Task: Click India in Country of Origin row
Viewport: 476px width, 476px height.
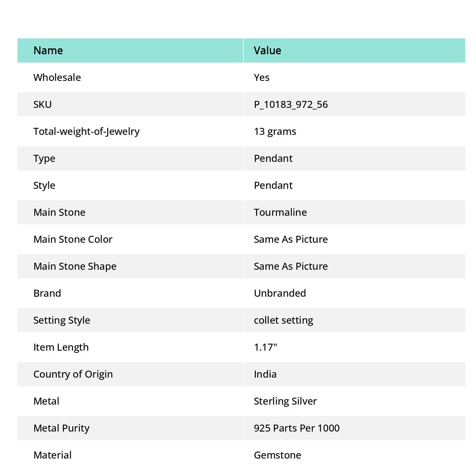Action: click(x=265, y=374)
